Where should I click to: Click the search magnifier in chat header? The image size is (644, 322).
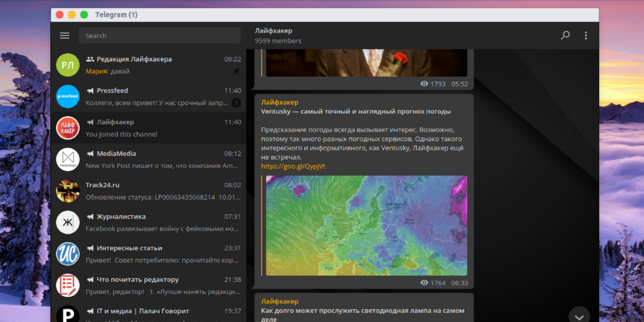565,36
